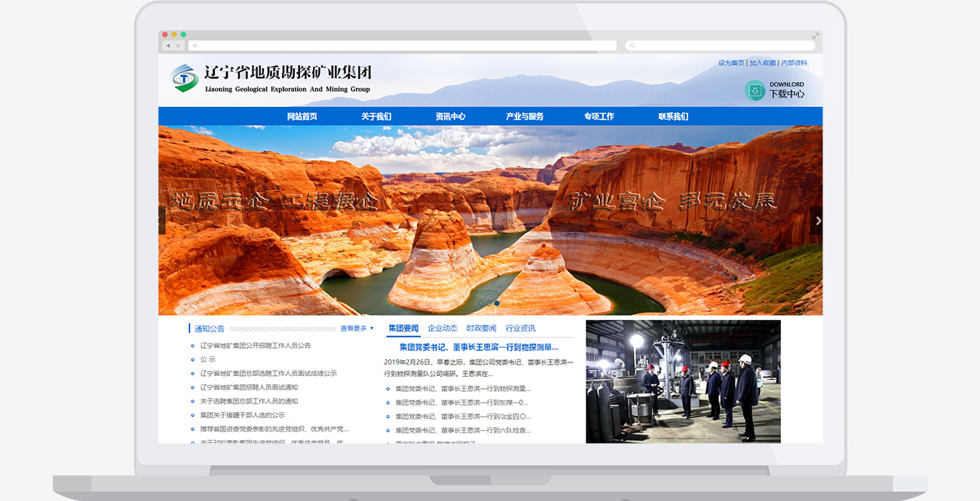
Task: Select the second carousel indicator dot
Action: (488, 304)
